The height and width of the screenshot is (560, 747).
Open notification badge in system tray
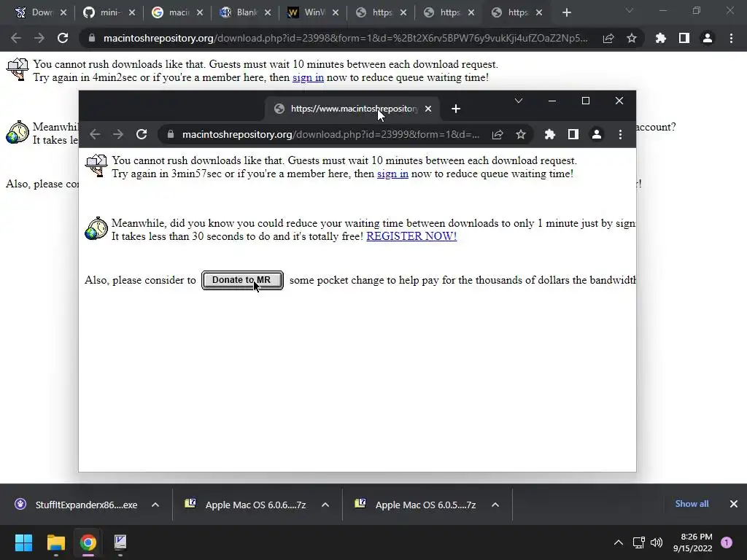click(x=727, y=542)
